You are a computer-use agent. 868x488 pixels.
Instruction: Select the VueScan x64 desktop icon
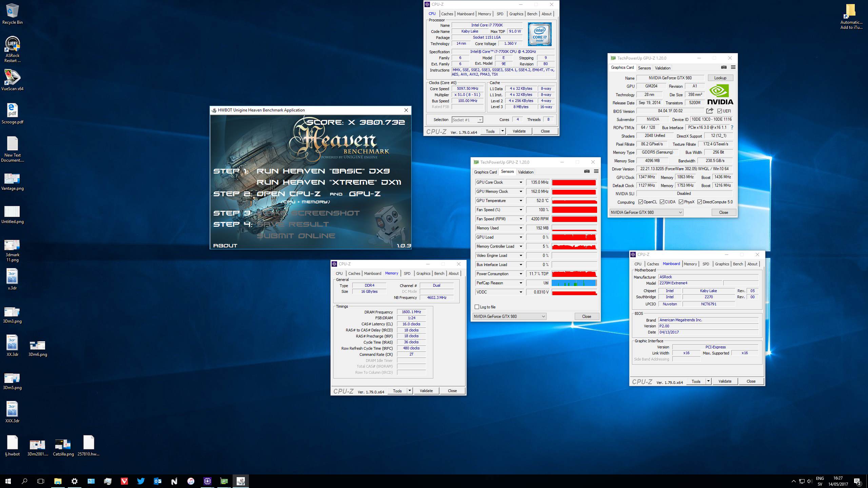coord(13,80)
